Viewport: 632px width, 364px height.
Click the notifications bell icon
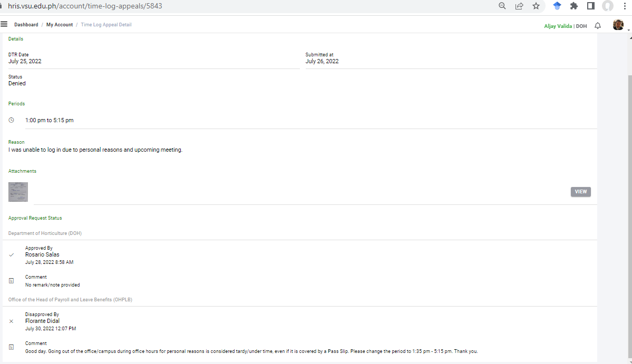[x=598, y=26]
